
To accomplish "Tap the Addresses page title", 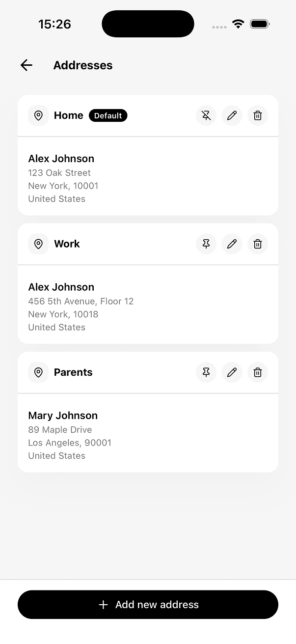I will point(83,65).
